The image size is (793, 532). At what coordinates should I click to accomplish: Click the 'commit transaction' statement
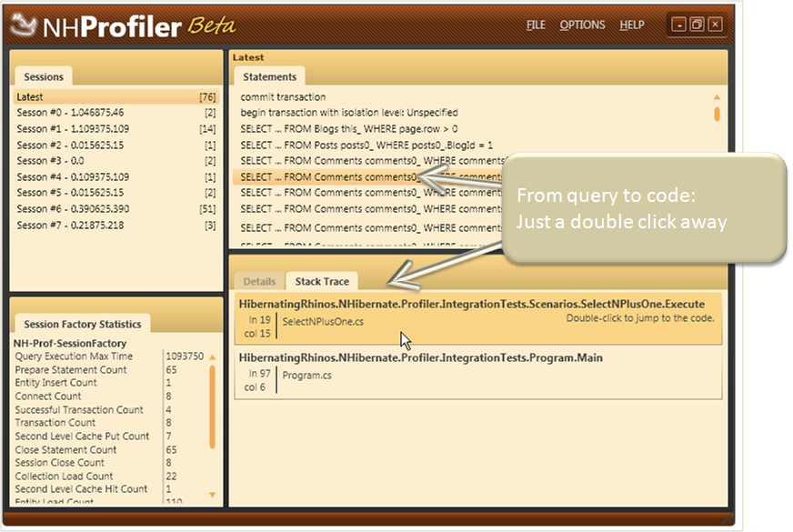(x=283, y=97)
